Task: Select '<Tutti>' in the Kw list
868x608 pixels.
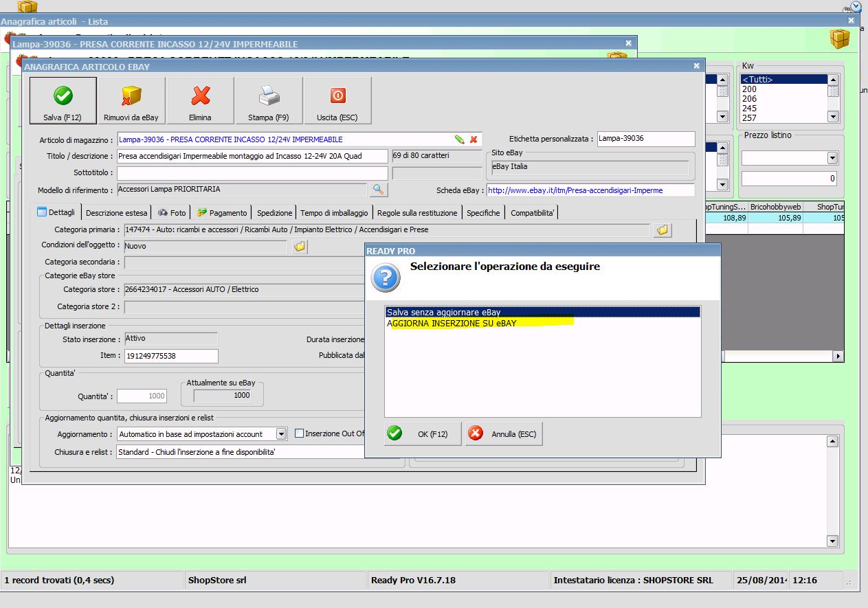Action: coord(783,80)
